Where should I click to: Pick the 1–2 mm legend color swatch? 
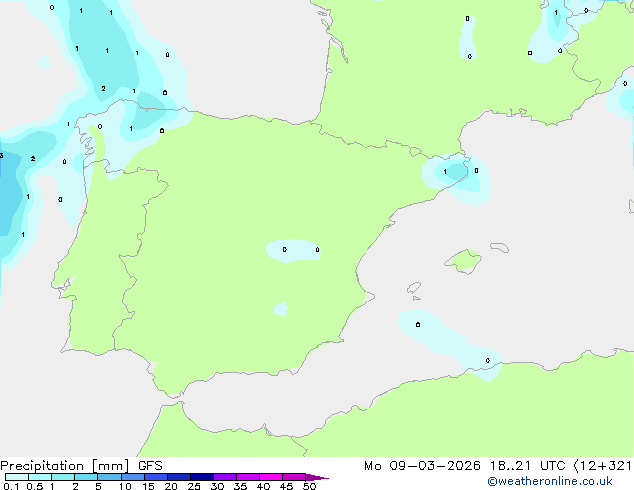tap(63, 477)
